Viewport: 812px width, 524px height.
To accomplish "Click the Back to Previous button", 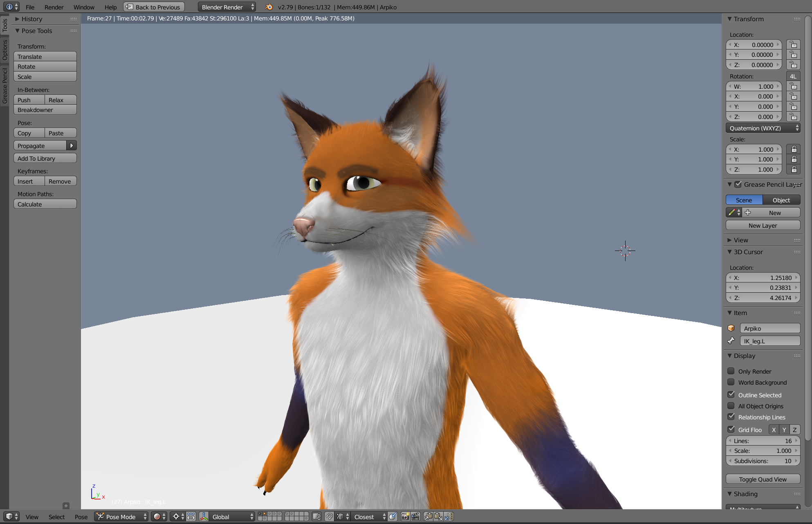I will [154, 7].
